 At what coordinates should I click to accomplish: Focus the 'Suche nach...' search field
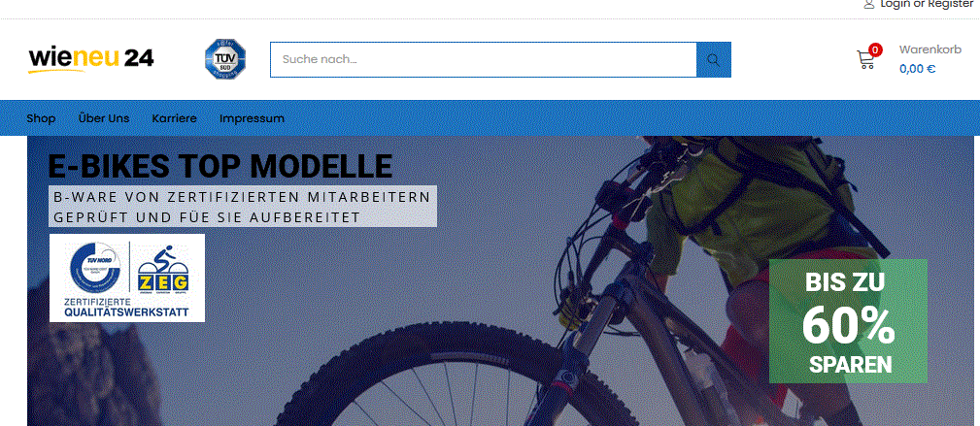pyautogui.click(x=483, y=60)
